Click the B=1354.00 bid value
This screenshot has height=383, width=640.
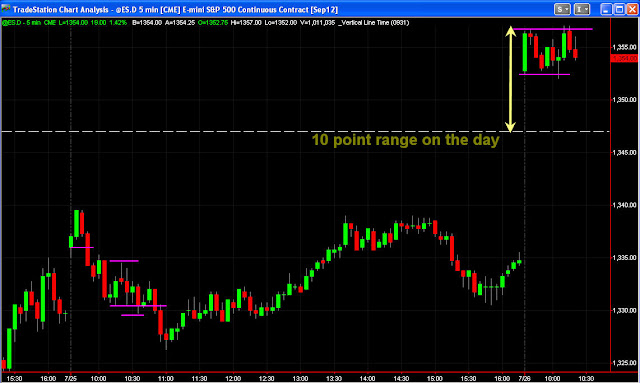click(147, 23)
